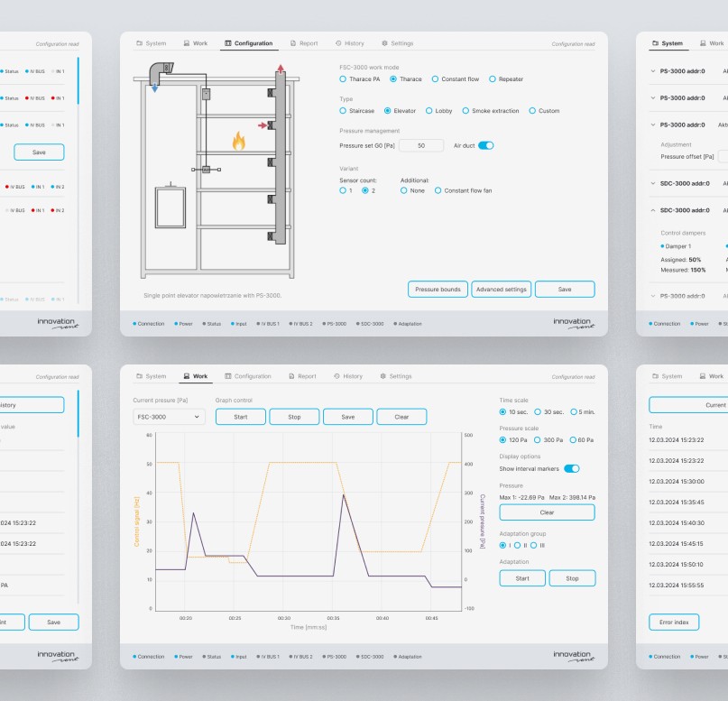Viewport: 728px width, 701px height.
Task: Select Custom type
Action: (x=544, y=110)
